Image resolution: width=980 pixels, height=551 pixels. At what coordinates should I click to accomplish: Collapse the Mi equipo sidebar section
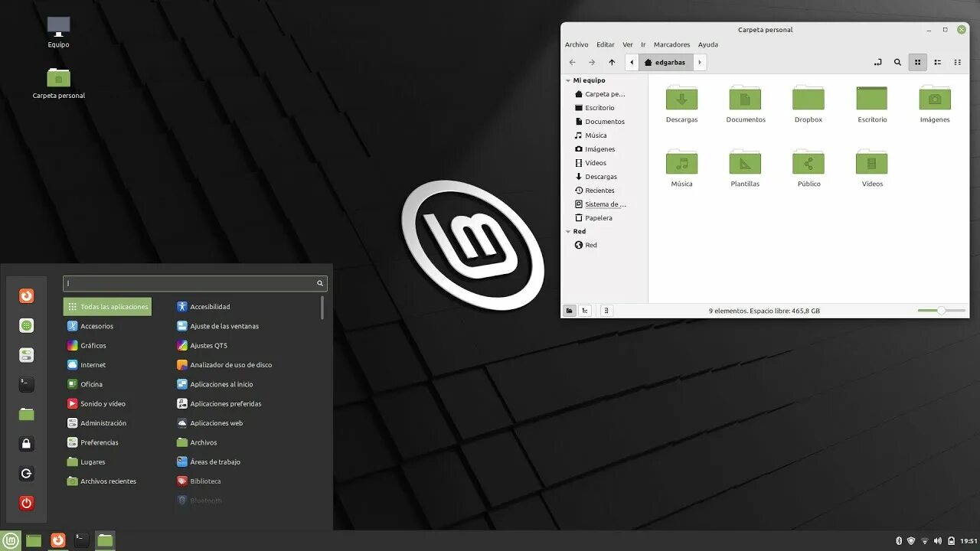(x=568, y=80)
